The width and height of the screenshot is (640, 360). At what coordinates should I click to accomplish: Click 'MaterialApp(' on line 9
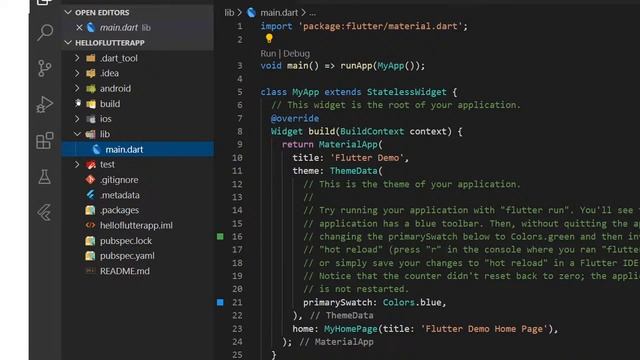(x=351, y=144)
